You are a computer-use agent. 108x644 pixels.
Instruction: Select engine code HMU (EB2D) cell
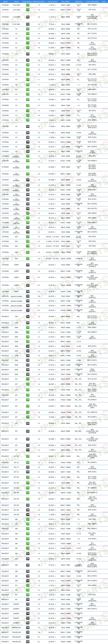92,214
